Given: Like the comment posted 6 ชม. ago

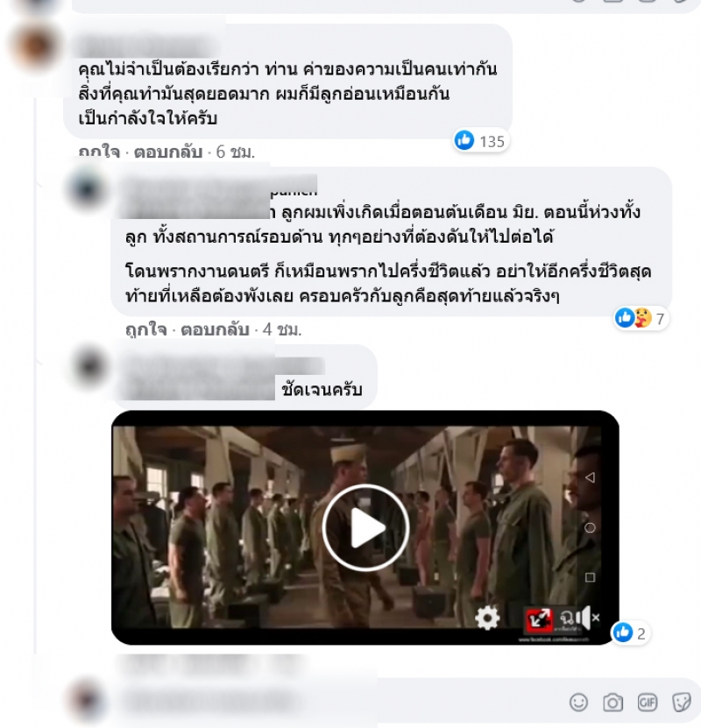Looking at the screenshot, I should (99, 152).
